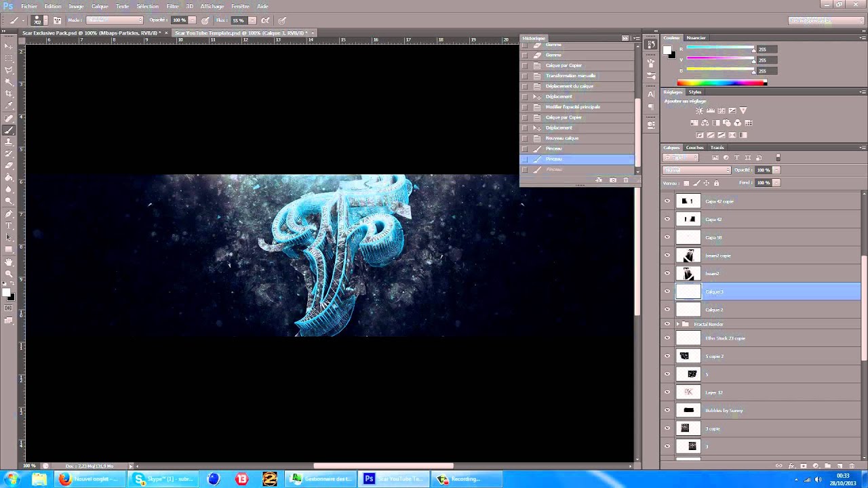Add a Brightness/Contrast adjustment

pyautogui.click(x=699, y=110)
